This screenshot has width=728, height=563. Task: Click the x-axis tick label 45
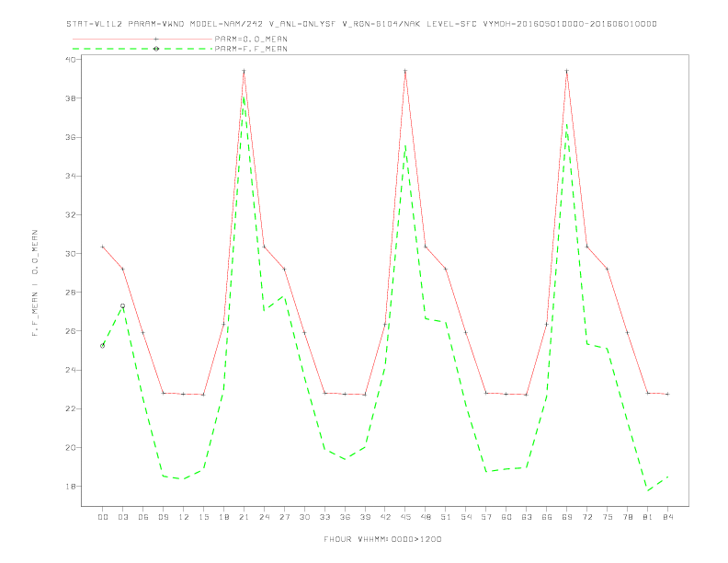pos(405,517)
